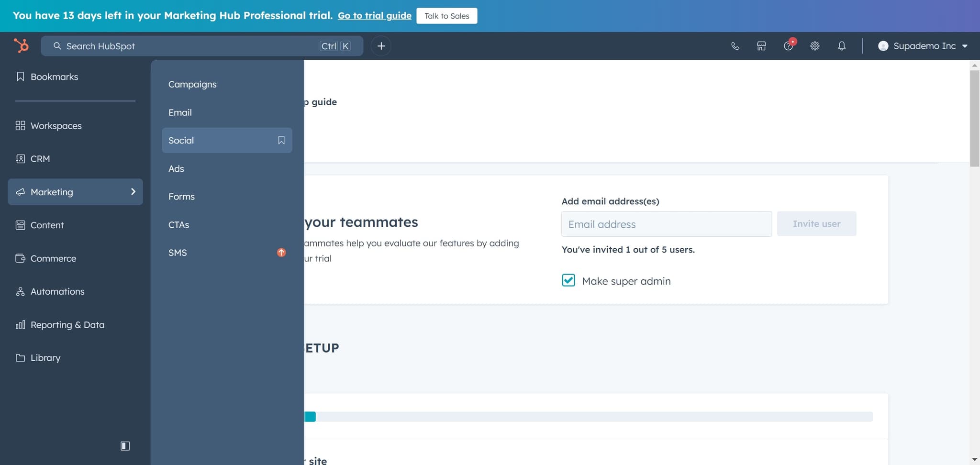Choose SMS in the Marketing menu
980x465 pixels.
click(x=178, y=252)
